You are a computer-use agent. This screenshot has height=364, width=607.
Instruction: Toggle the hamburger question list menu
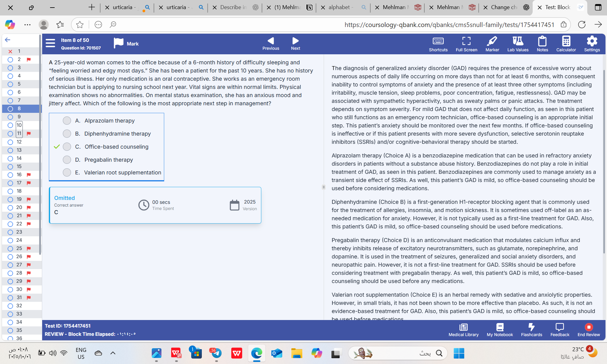(50, 43)
